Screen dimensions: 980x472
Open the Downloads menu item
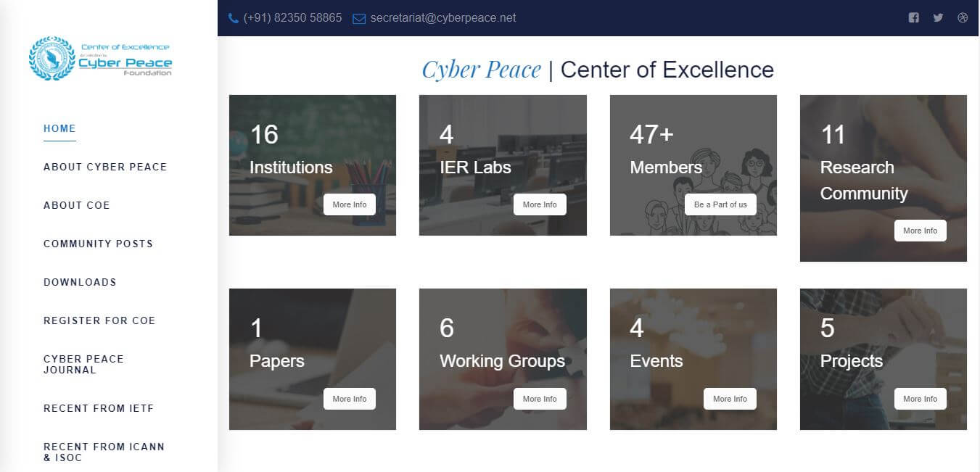click(x=80, y=282)
